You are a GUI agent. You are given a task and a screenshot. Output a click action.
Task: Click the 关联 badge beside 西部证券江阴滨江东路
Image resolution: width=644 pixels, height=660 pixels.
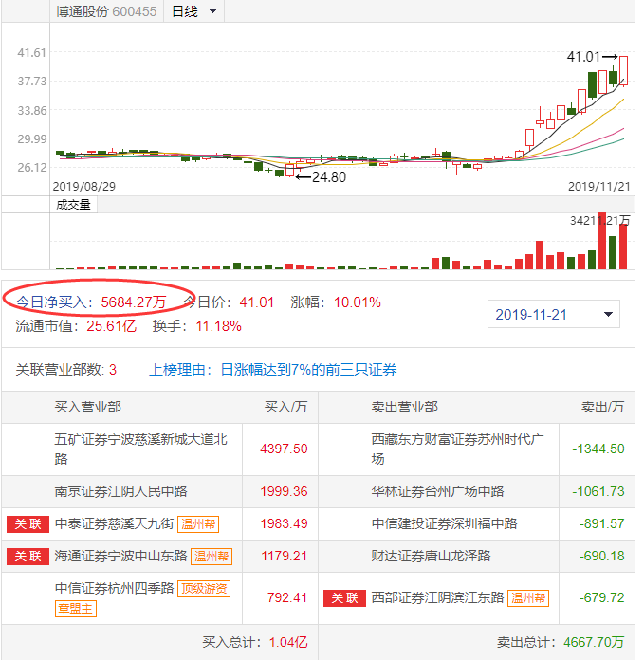[x=344, y=597]
